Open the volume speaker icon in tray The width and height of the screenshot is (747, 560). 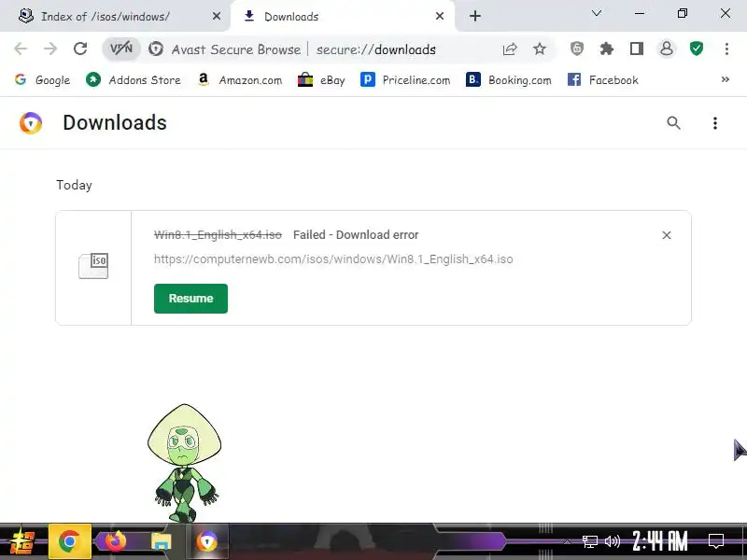pos(613,541)
